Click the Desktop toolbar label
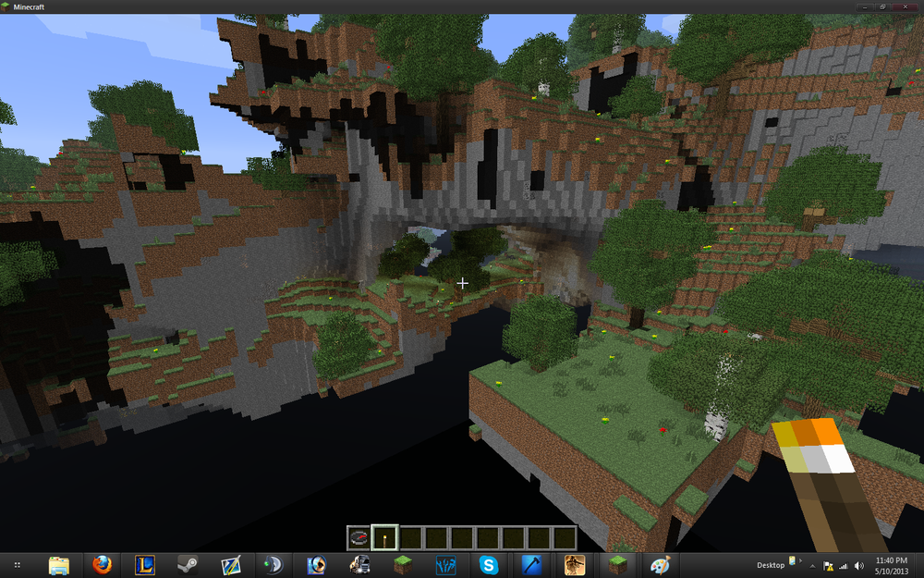This screenshot has height=578, width=924. 771,565
